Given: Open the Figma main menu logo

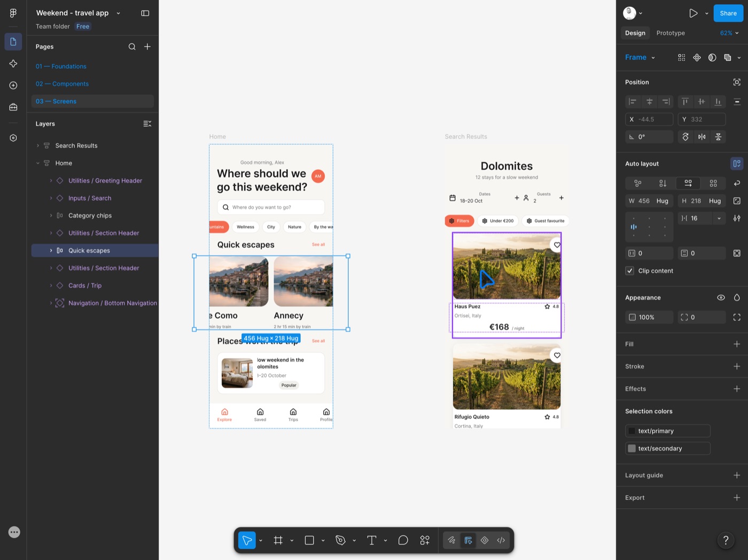Looking at the screenshot, I should point(13,13).
